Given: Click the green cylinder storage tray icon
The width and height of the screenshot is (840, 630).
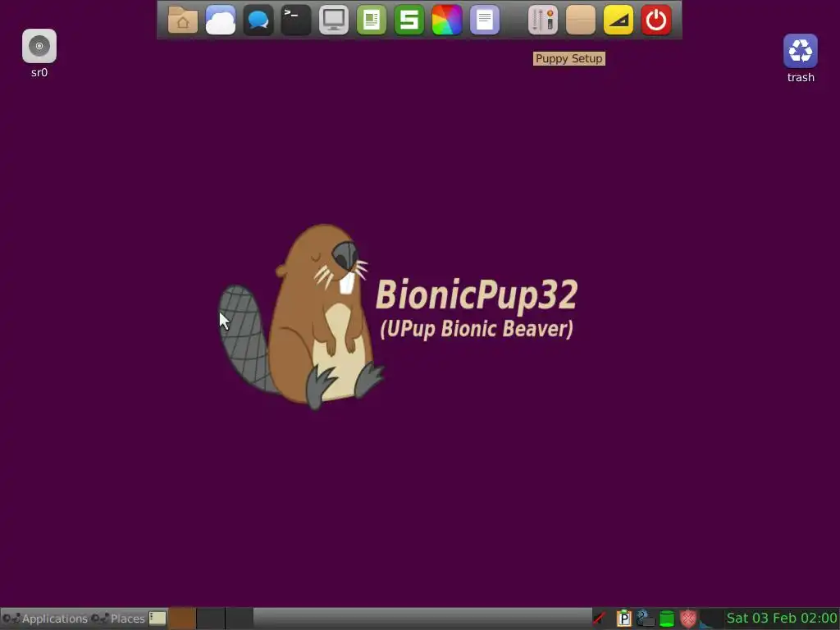Looking at the screenshot, I should pos(667,619).
